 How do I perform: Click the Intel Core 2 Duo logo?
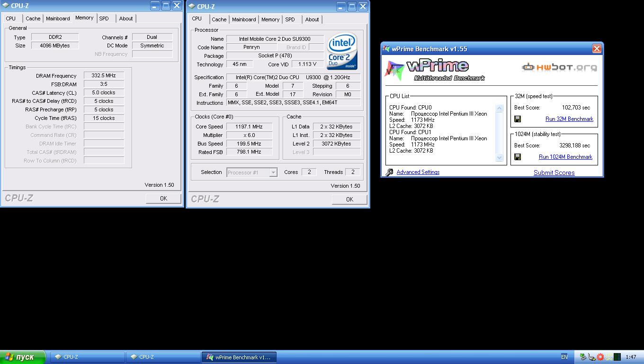(342, 51)
